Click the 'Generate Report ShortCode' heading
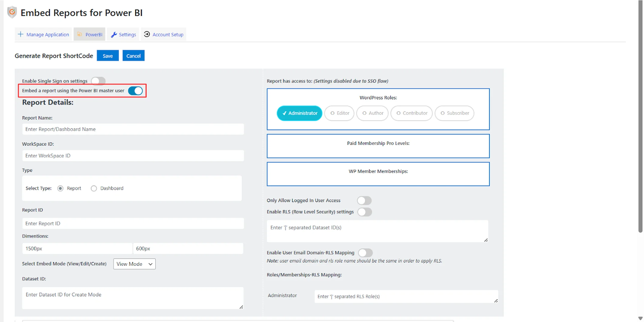The height and width of the screenshot is (322, 644). [54, 56]
